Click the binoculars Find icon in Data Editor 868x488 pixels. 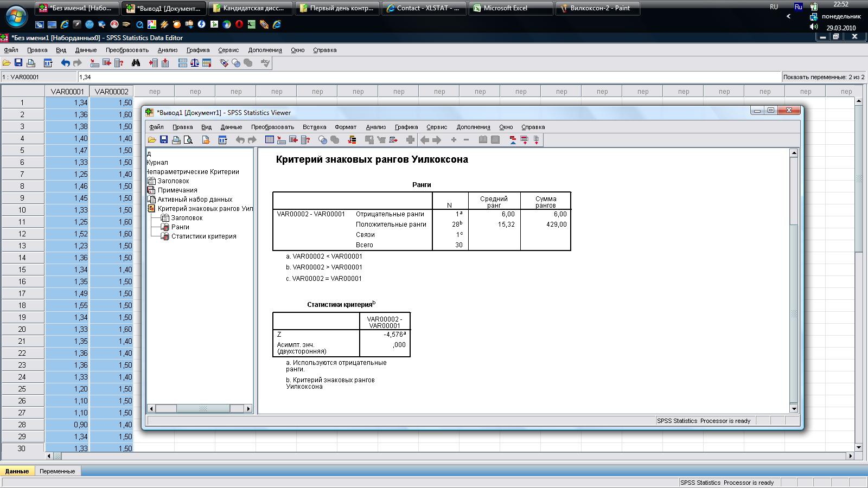click(x=136, y=63)
